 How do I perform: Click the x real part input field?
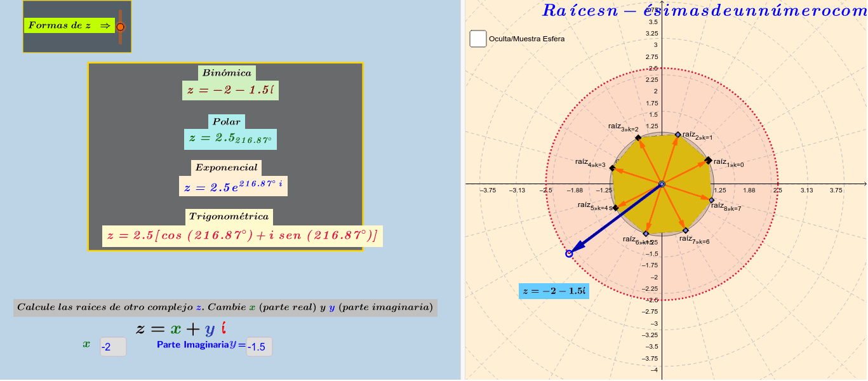tap(113, 347)
